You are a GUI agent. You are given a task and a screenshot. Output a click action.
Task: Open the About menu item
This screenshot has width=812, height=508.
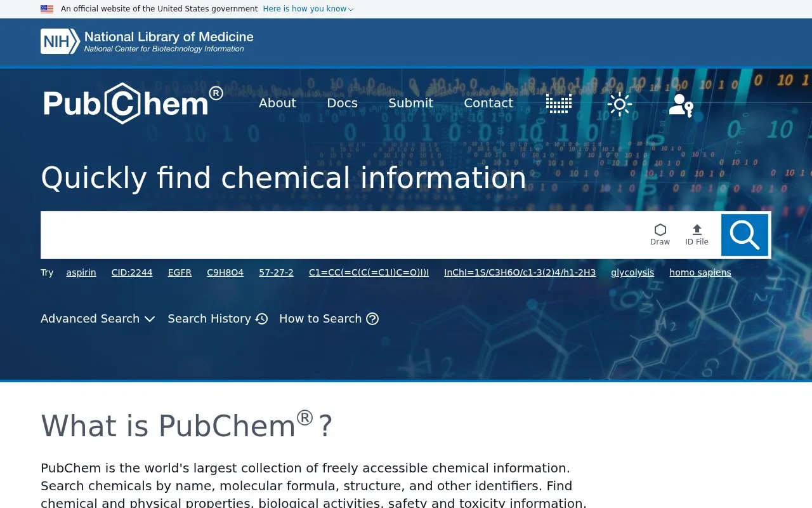pyautogui.click(x=277, y=103)
